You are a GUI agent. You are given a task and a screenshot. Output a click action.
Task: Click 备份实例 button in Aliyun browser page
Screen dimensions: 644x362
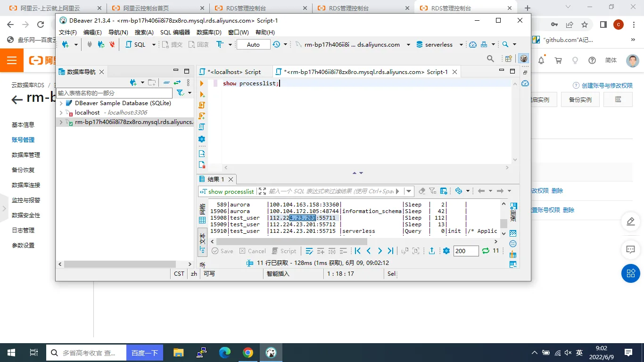(580, 99)
